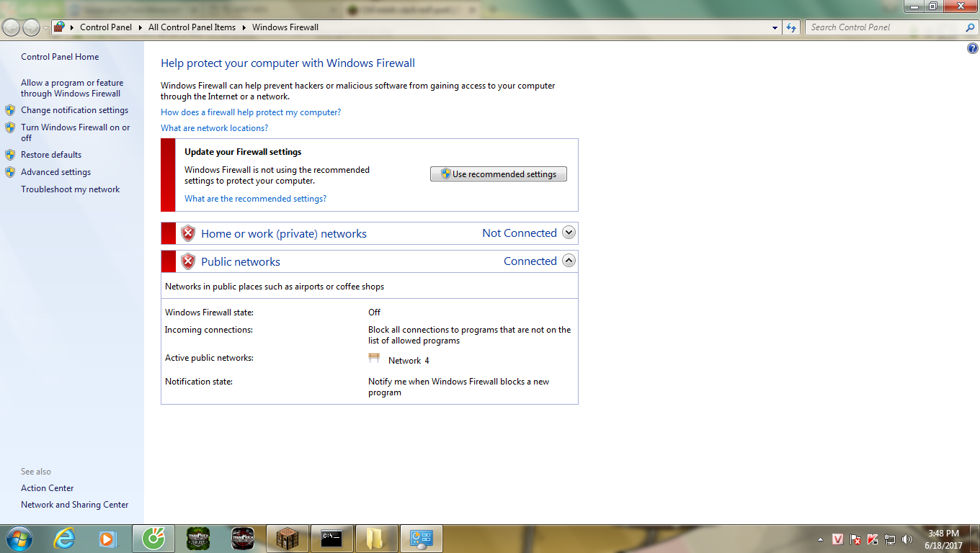Viewport: 980px width, 553px height.
Task: Click the red shield icon for Home or work networks
Action: 188,233
